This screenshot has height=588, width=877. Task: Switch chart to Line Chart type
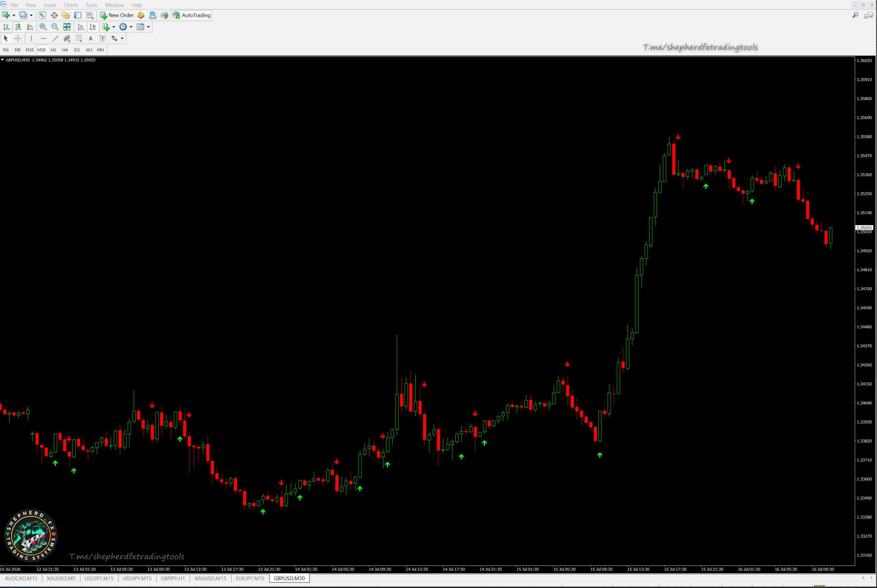(30, 27)
